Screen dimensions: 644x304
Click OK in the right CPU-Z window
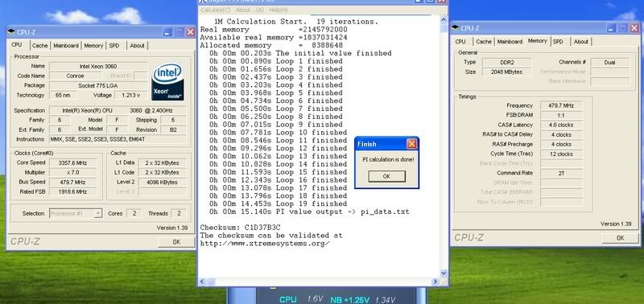[x=620, y=237]
